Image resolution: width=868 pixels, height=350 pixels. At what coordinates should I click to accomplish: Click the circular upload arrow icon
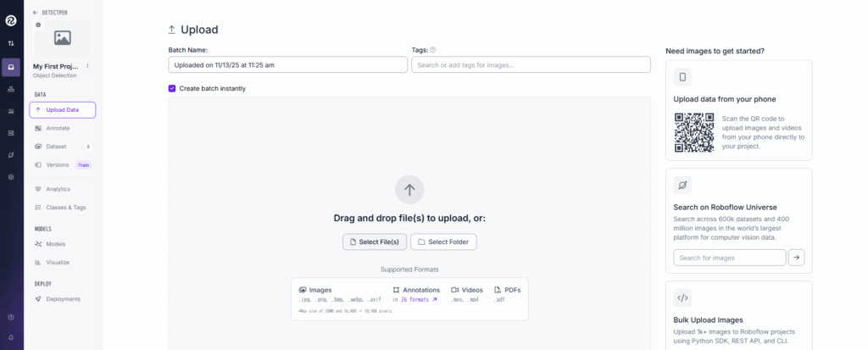409,190
